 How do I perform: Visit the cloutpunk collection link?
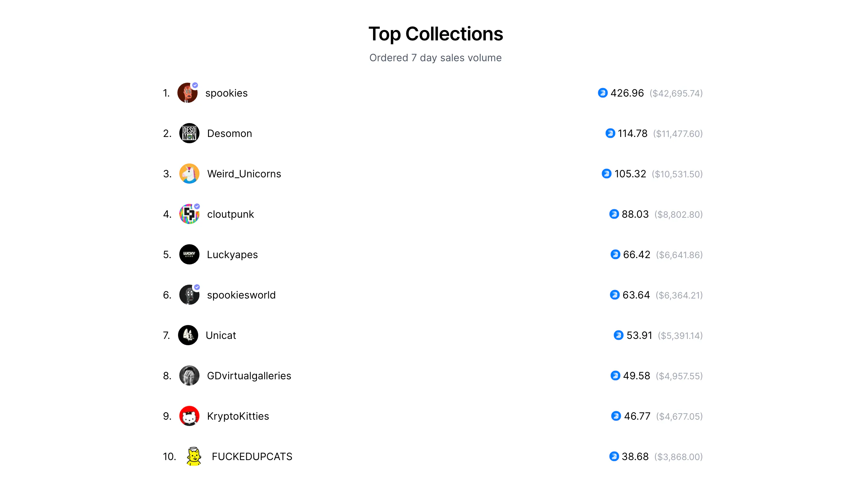pos(230,215)
